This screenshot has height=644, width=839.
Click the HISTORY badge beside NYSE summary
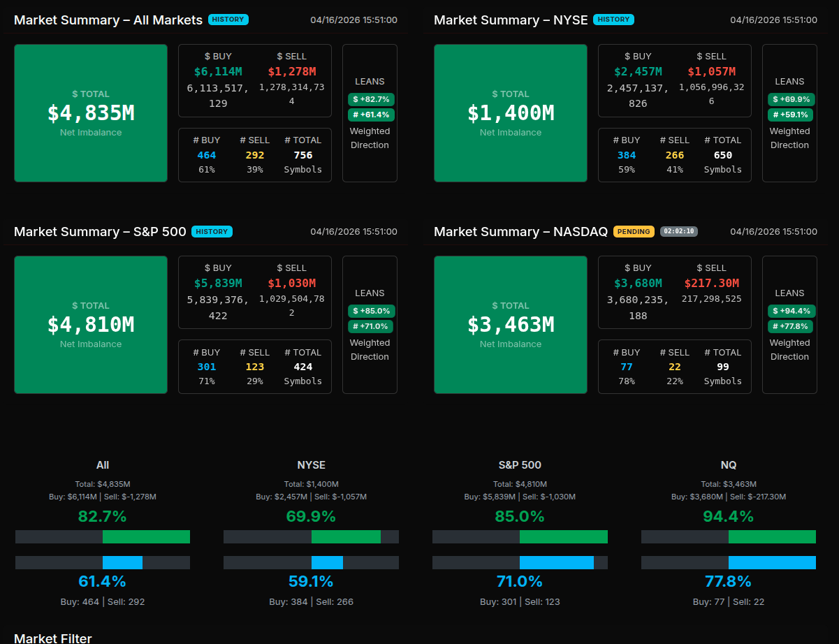(613, 20)
